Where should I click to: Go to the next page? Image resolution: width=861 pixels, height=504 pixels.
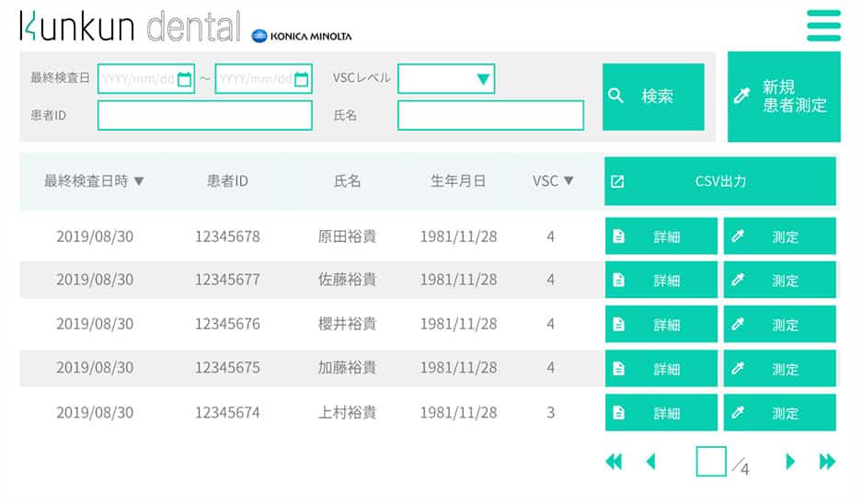click(790, 462)
